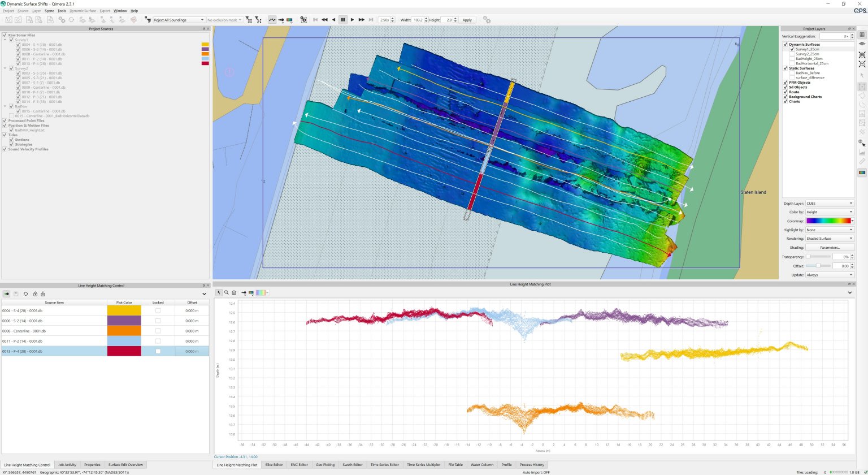868x475 pixels.
Task: Open the Dynamic Surface menu
Action: (83, 11)
